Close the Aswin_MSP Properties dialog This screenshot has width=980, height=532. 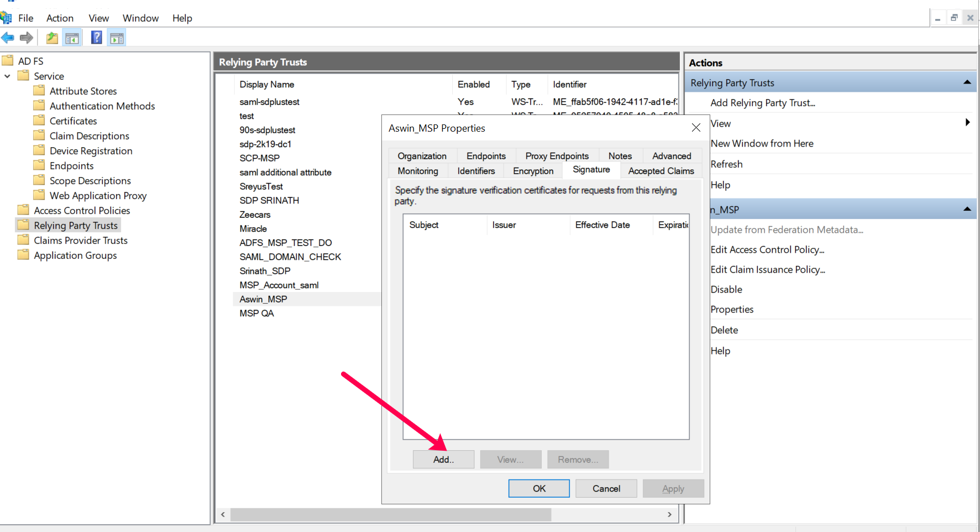pyautogui.click(x=696, y=128)
